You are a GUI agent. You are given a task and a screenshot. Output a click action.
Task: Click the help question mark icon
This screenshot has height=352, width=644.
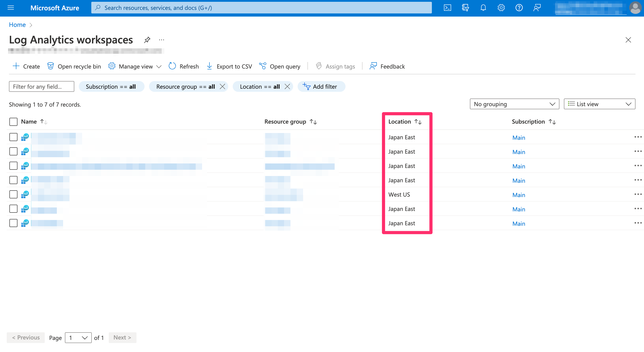tap(519, 8)
